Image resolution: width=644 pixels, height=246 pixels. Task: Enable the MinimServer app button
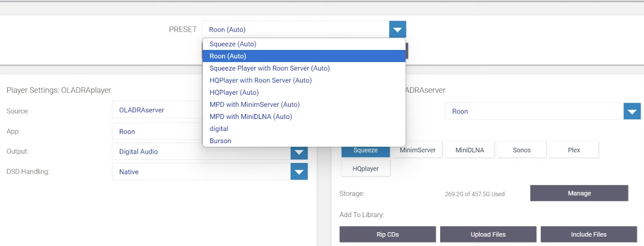pyautogui.click(x=417, y=150)
